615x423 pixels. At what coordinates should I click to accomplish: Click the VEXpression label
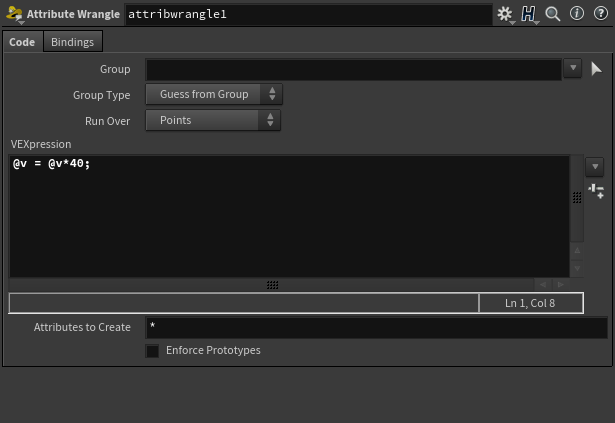pos(41,144)
